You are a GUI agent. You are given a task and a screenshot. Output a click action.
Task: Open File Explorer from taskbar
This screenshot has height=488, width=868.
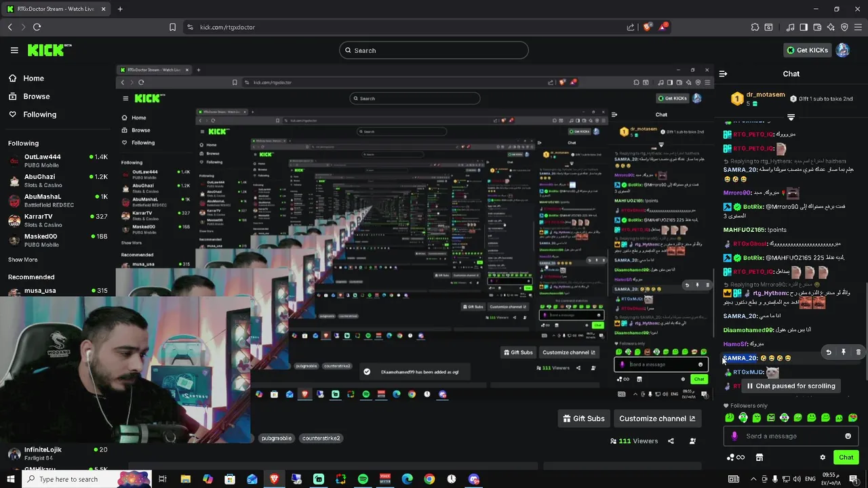(185, 479)
